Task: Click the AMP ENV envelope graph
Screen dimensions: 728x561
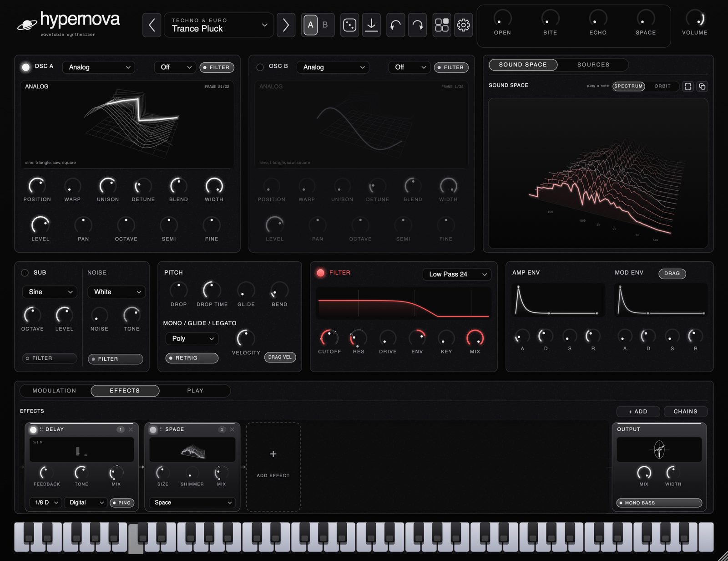Action: pos(558,300)
